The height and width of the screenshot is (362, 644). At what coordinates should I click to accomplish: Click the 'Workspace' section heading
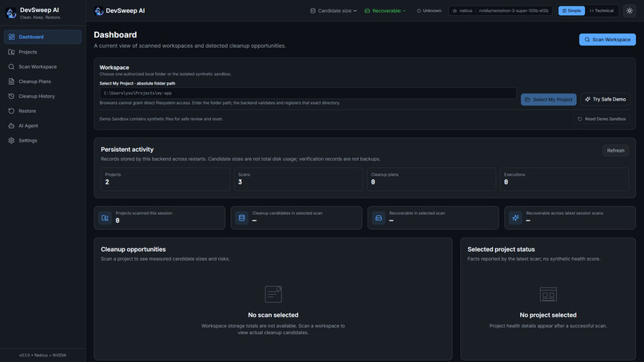pos(114,67)
